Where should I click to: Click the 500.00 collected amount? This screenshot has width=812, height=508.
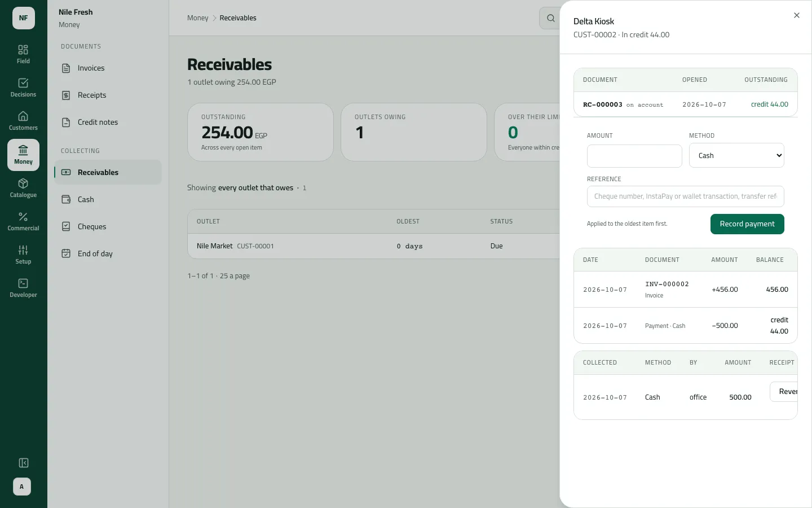coord(740,397)
